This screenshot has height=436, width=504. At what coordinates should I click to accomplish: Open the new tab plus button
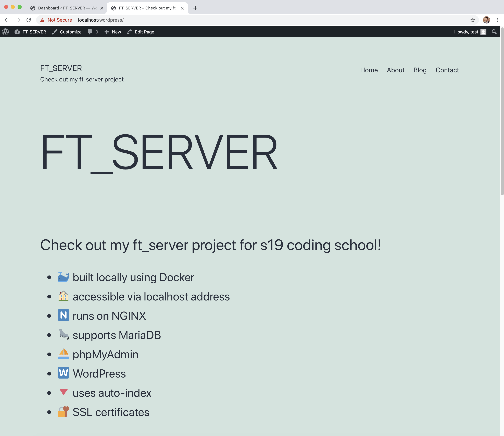195,8
